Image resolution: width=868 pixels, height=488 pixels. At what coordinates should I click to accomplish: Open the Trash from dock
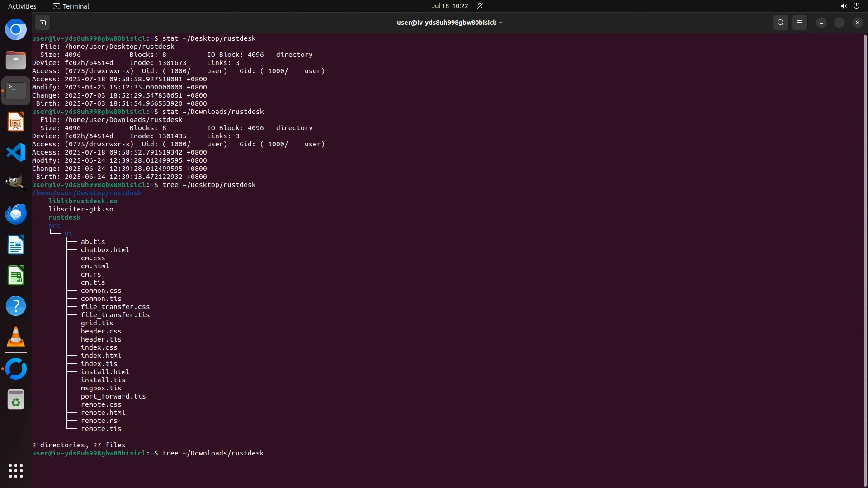pyautogui.click(x=16, y=400)
